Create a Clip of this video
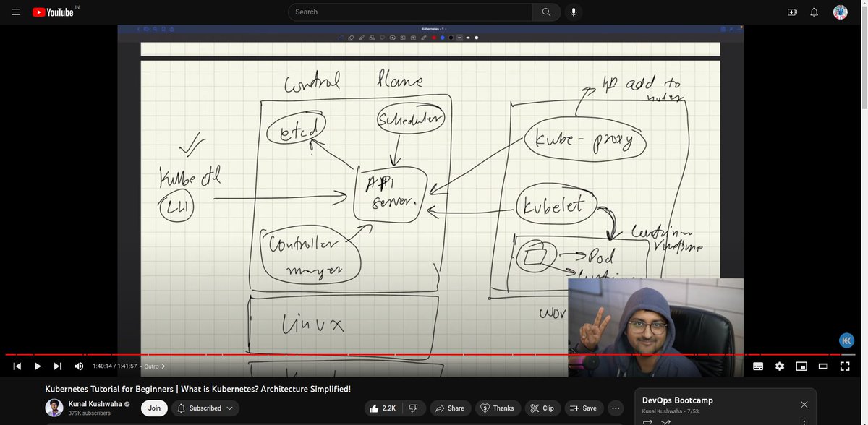The height and width of the screenshot is (425, 868). point(542,408)
